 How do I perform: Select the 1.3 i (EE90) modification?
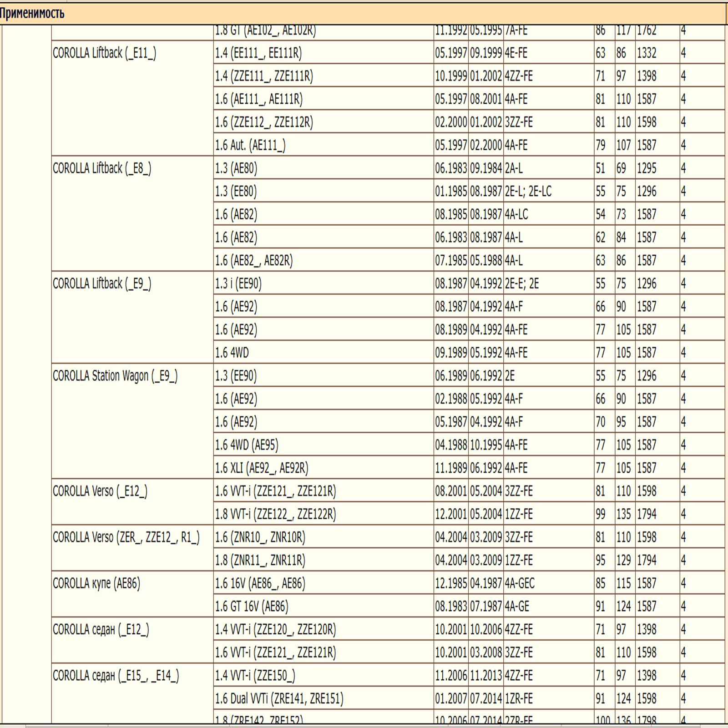(238, 284)
